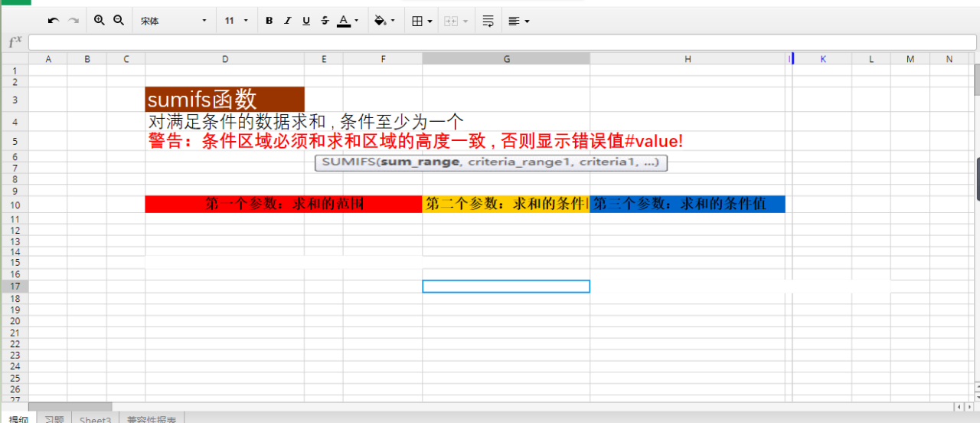Open the 宋体 font name dropdown

173,21
